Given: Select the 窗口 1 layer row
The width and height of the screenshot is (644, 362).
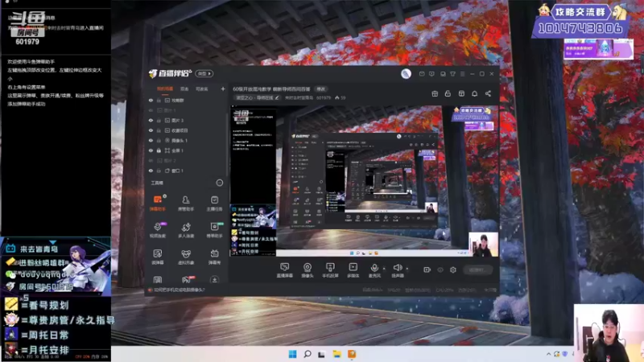Looking at the screenshot, I should point(187,171).
